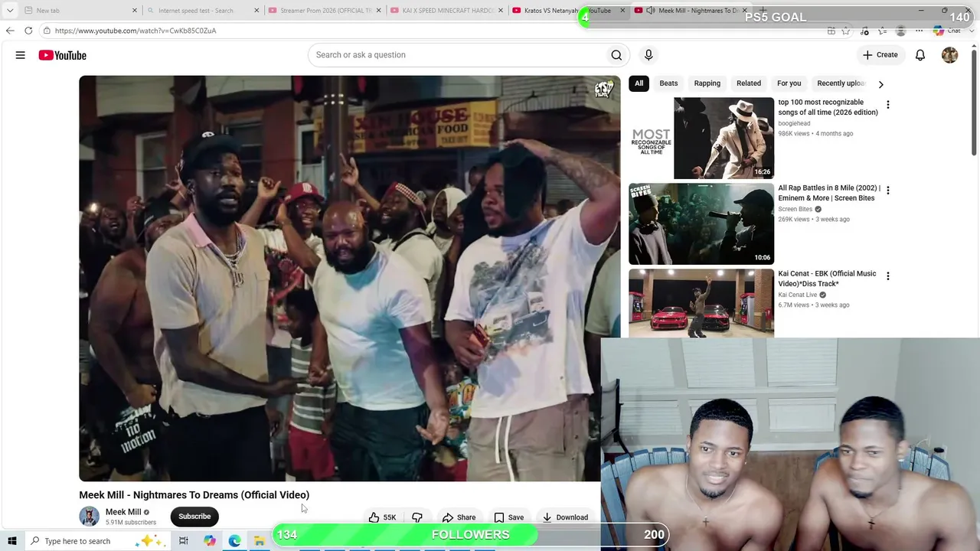Reload the current page
Screen dimensions: 980x551
(28, 31)
